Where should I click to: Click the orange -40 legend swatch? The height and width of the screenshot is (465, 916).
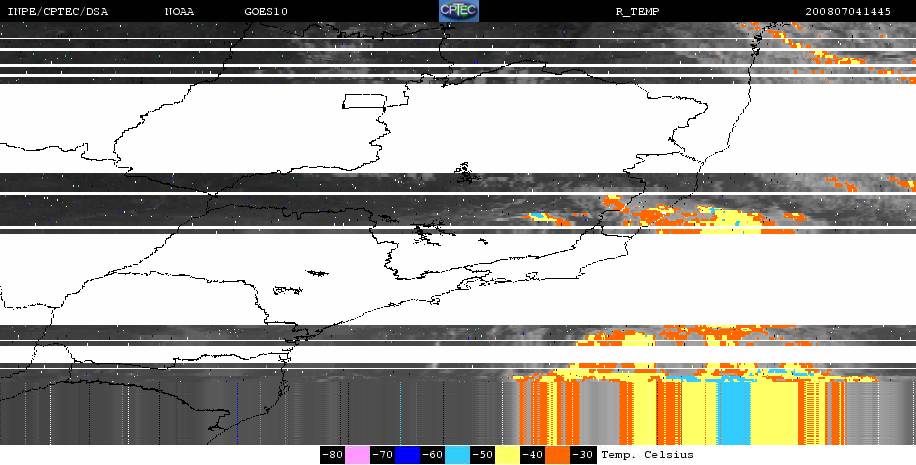click(557, 455)
